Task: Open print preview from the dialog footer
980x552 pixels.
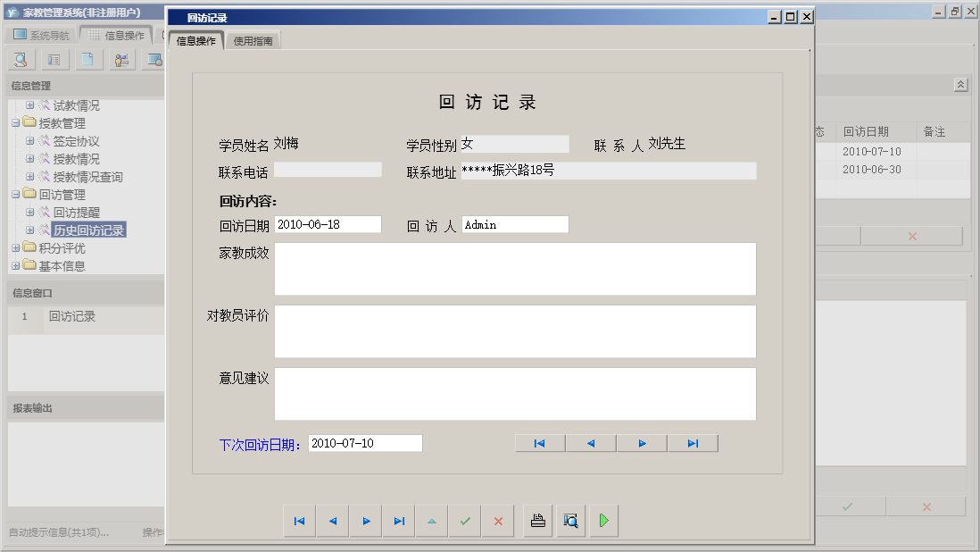Action: click(570, 520)
